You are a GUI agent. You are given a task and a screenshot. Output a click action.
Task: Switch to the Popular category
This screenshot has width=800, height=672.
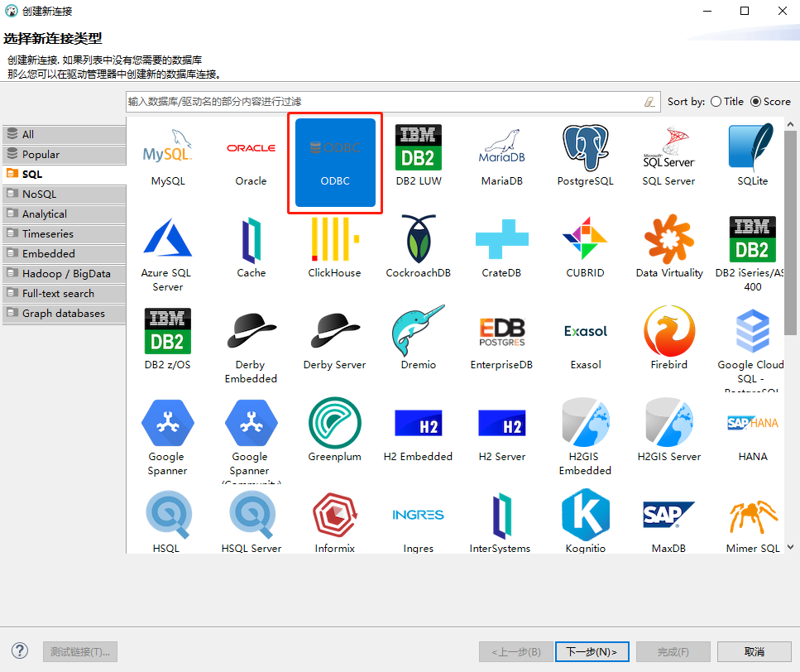[x=65, y=154]
